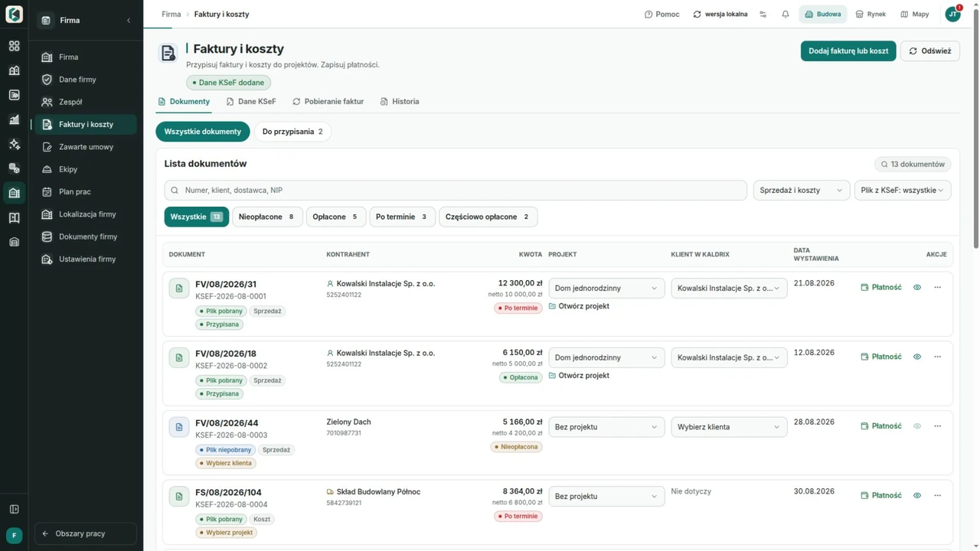This screenshot has width=980, height=551.
Task: Switch to the Dane KSeF tab
Action: click(251, 102)
